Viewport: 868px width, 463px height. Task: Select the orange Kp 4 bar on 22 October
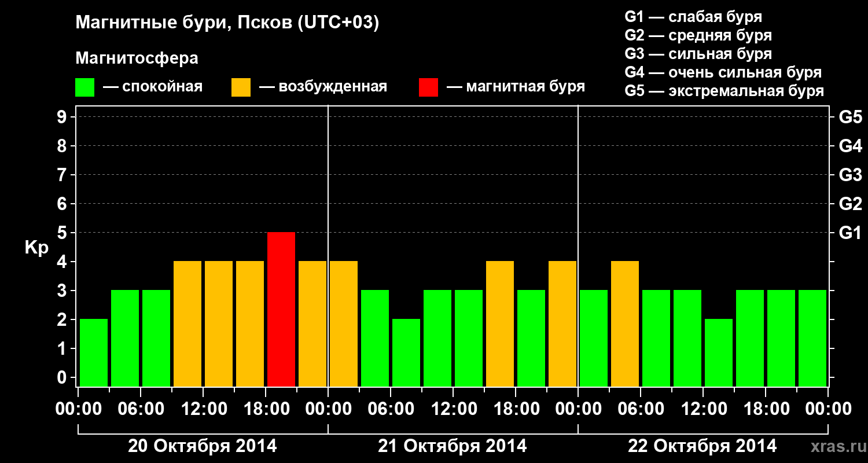coord(625,324)
